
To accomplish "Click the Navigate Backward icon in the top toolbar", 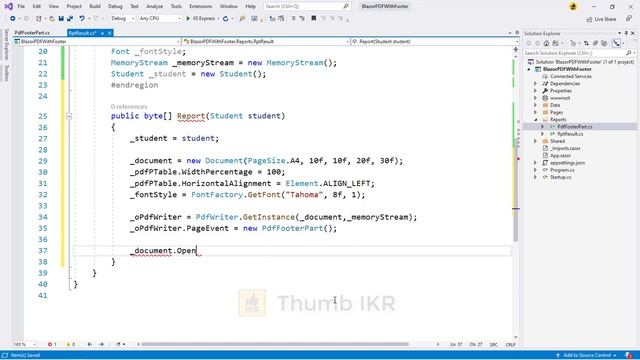I will [13, 18].
